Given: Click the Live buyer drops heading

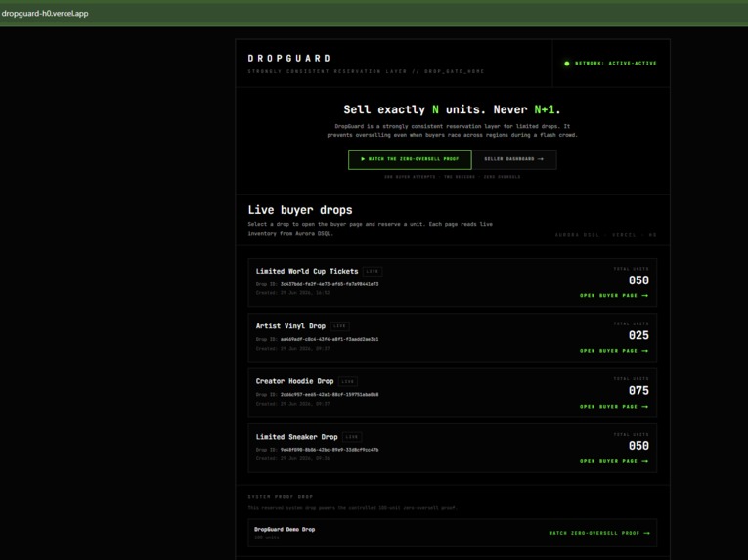Looking at the screenshot, I should tap(300, 210).
